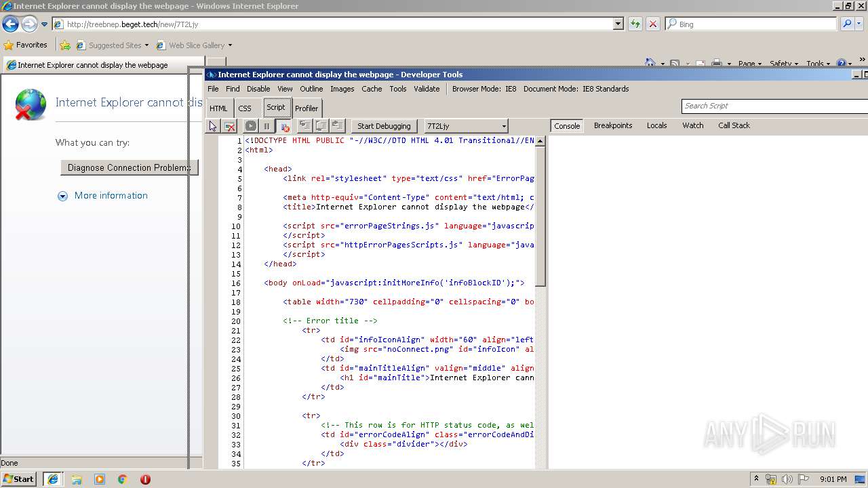This screenshot has width=868, height=488.
Task: Open the File menu in Developer Tools
Action: click(x=213, y=89)
